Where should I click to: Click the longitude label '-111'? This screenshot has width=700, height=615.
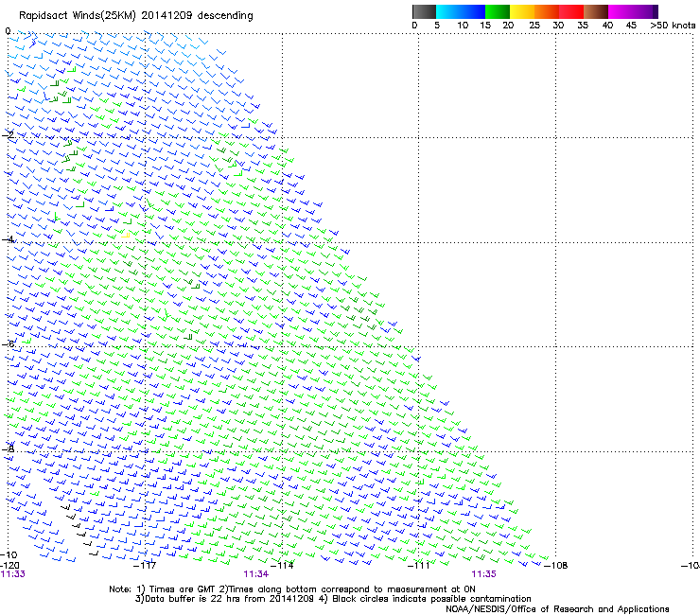419,565
